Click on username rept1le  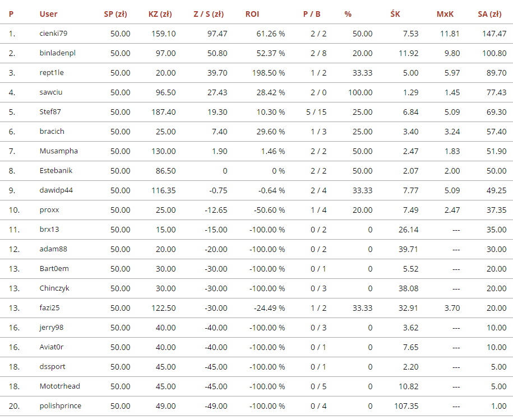(52, 73)
